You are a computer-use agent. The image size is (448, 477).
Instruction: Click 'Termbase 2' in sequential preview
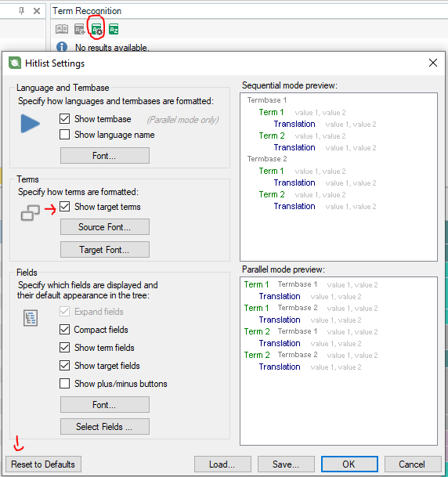(x=267, y=159)
